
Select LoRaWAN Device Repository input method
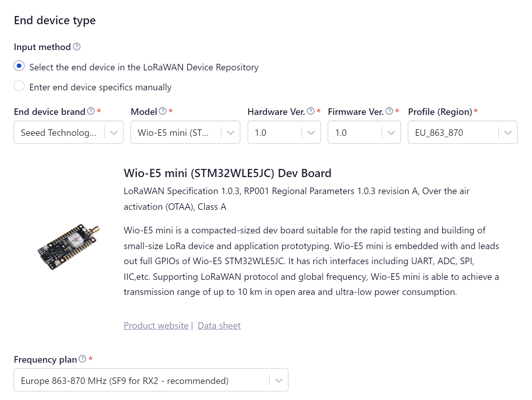pos(19,65)
